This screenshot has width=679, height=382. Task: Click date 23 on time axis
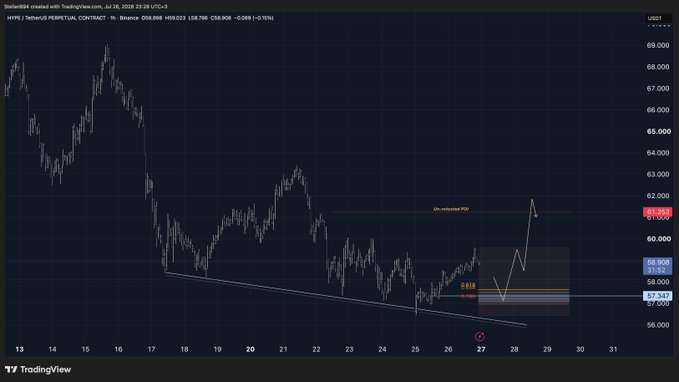tap(349, 349)
